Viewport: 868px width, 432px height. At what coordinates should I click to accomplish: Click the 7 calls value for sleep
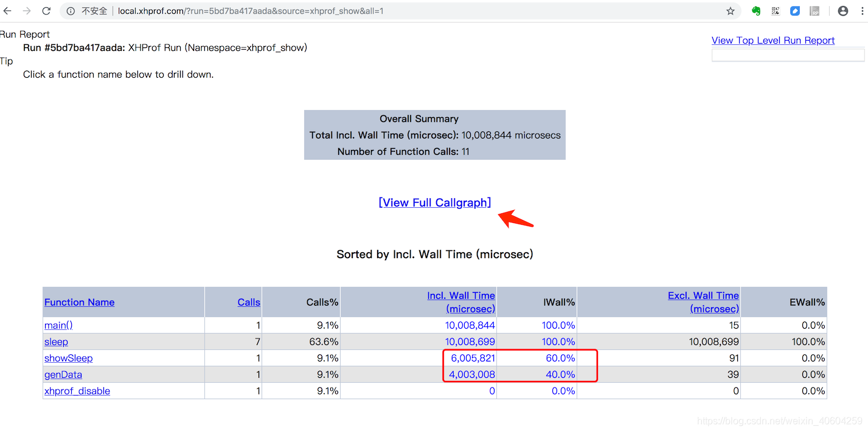257,341
